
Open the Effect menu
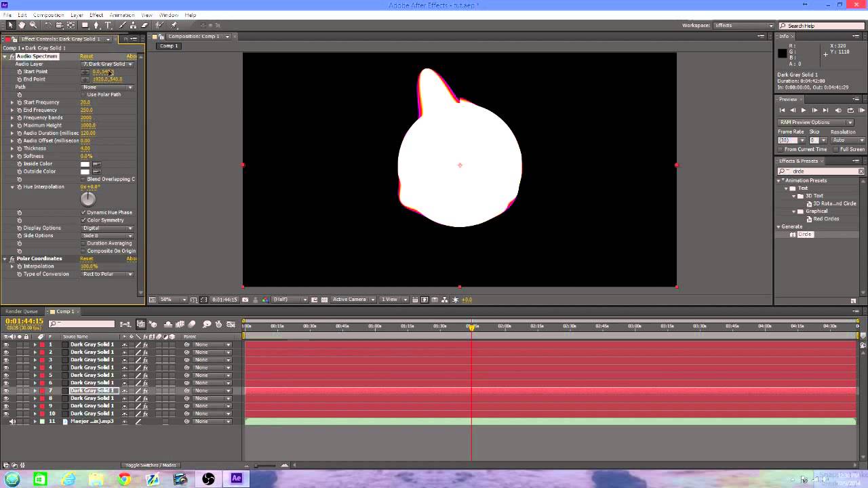click(96, 15)
